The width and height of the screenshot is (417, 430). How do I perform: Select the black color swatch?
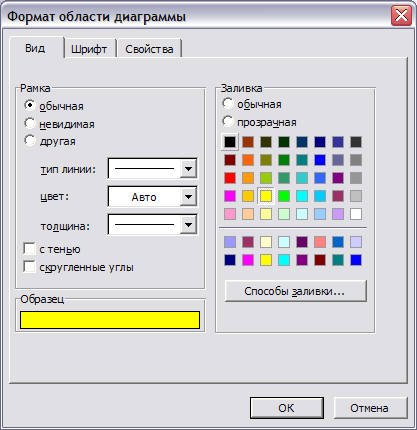pyautogui.click(x=230, y=142)
